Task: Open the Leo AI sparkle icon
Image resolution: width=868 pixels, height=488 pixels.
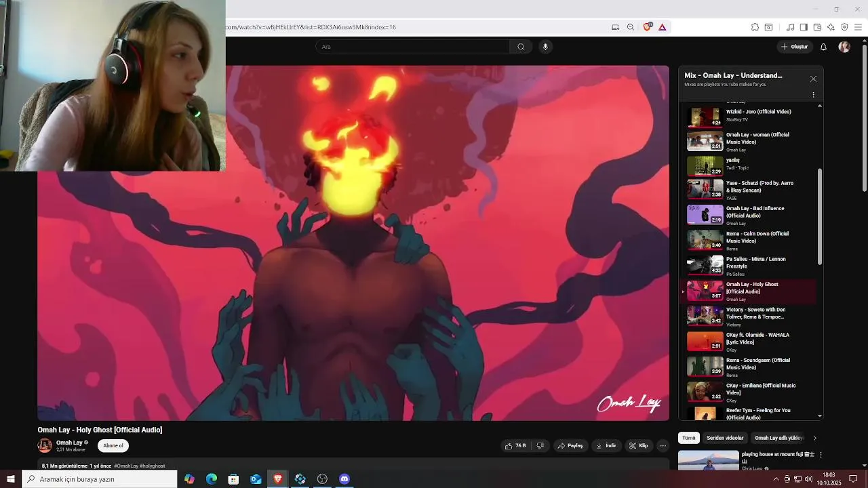Action: [831, 27]
